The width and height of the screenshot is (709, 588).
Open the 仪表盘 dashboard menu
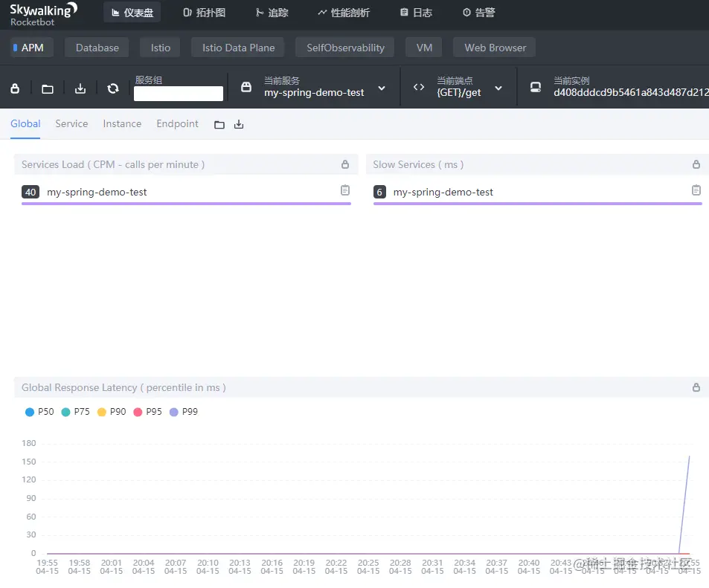(132, 13)
